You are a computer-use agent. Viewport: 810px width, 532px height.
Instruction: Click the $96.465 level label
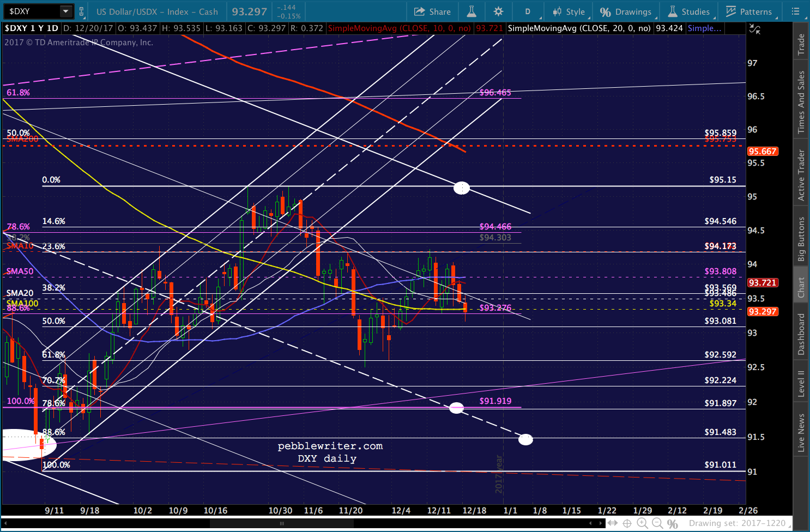coord(495,93)
